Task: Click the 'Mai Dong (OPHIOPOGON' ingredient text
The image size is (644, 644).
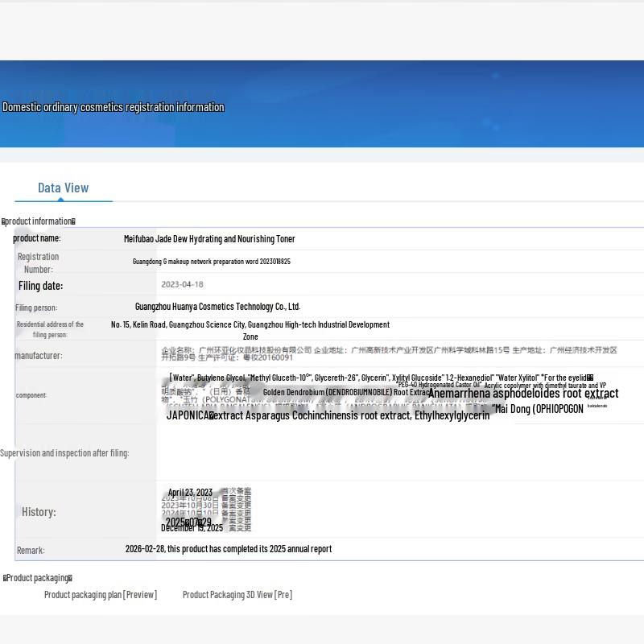Action: (x=538, y=409)
